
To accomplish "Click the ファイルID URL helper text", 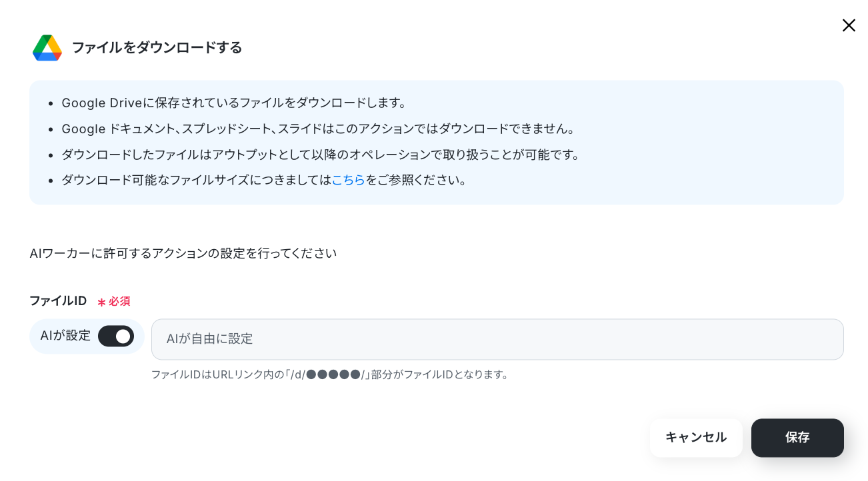I will [330, 374].
